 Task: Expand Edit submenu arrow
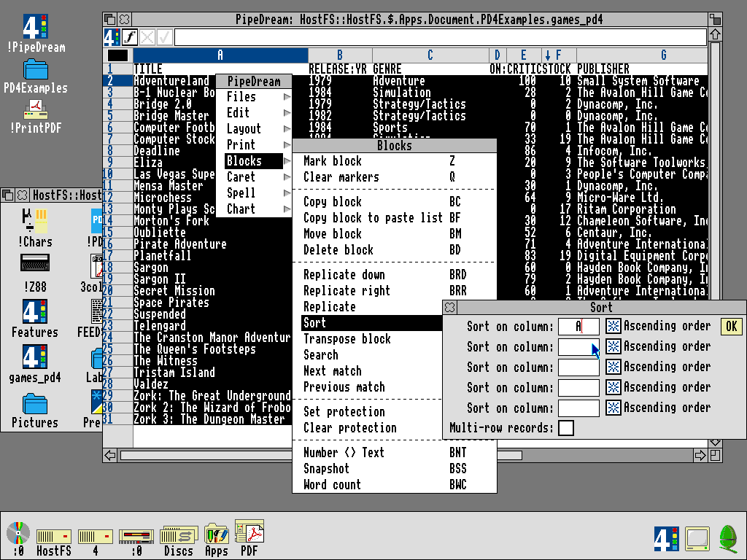click(286, 113)
